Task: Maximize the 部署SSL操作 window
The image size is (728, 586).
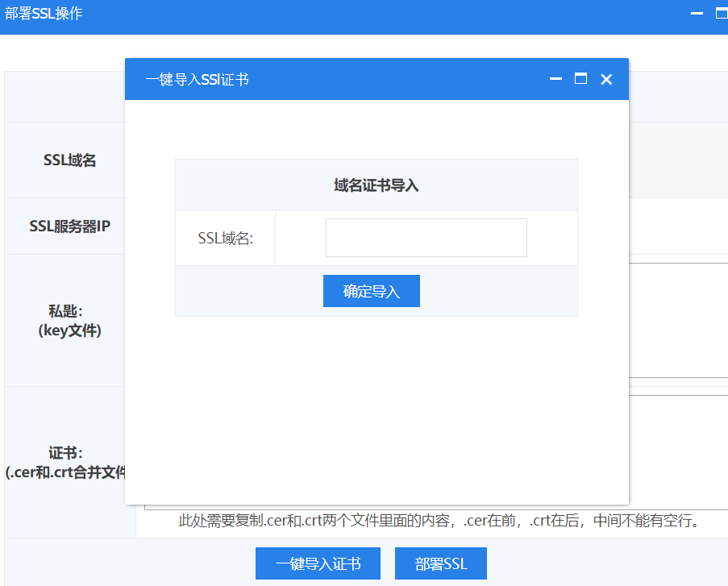Action: pos(722,14)
